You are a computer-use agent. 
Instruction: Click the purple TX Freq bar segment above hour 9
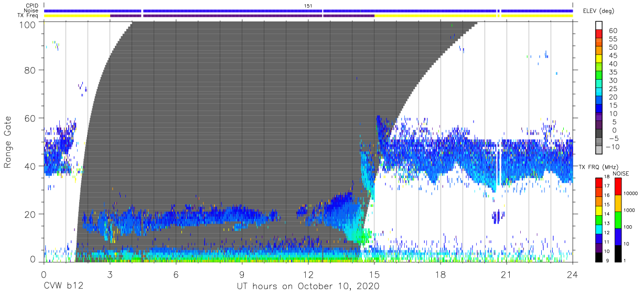[x=242, y=15]
